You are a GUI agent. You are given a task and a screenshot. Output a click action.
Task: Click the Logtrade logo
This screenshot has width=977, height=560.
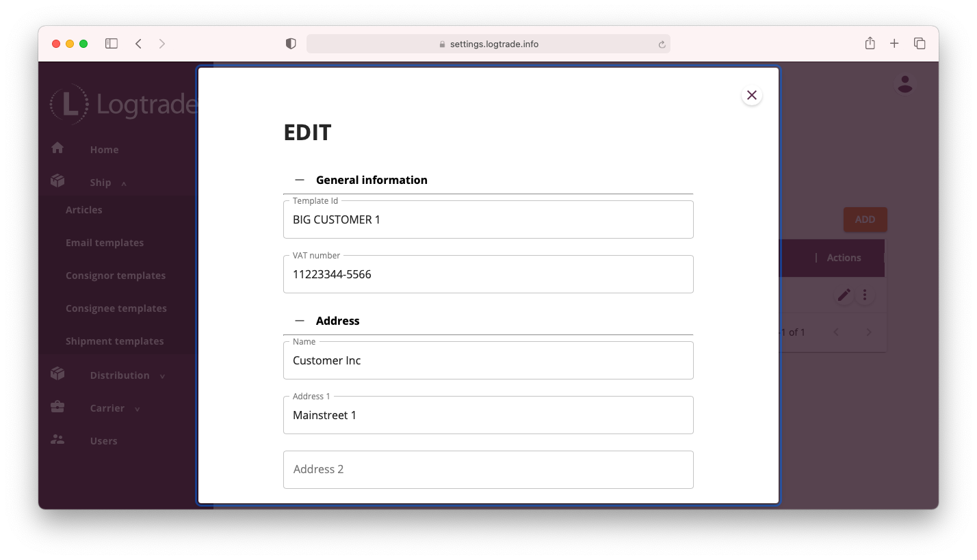point(123,104)
